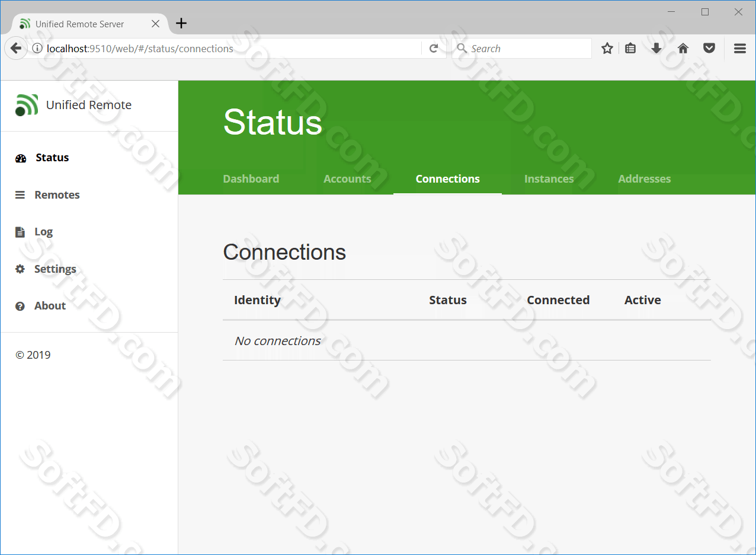Click the © 2019 footer text
Viewport: 756px width, 555px height.
coord(33,355)
